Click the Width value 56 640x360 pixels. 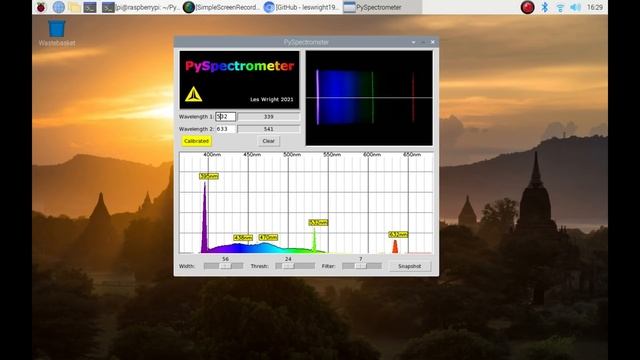click(x=225, y=259)
